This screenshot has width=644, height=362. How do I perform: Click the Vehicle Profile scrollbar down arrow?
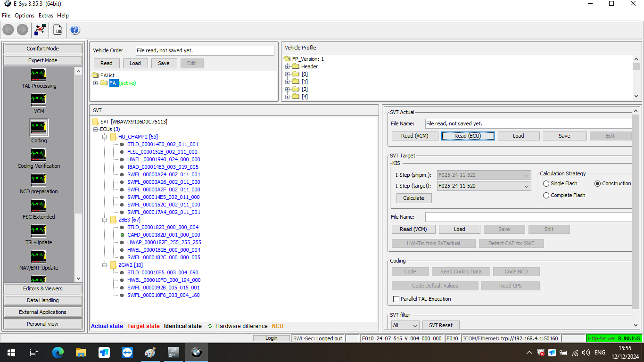(636, 96)
